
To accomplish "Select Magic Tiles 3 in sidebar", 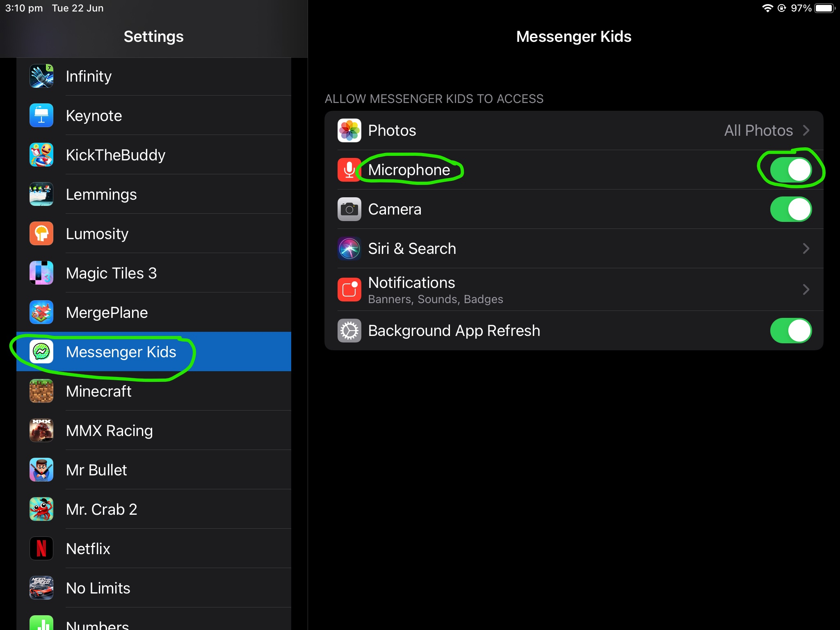I will click(112, 273).
